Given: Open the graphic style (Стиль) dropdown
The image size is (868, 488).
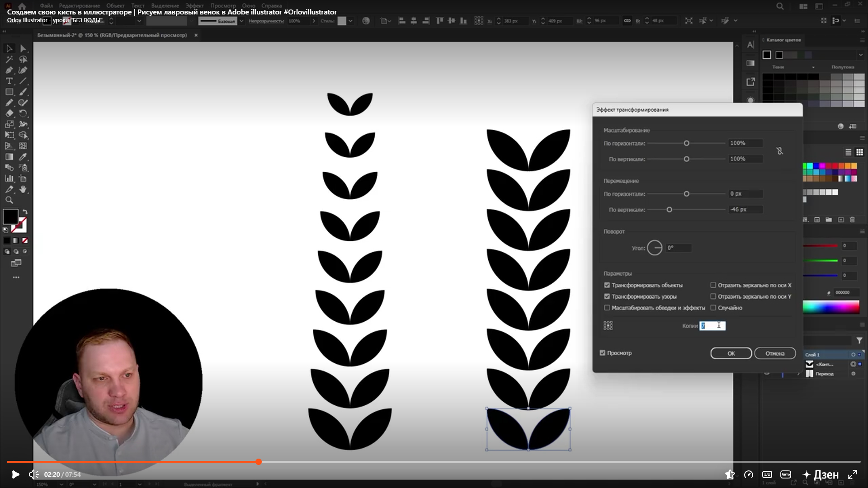Looking at the screenshot, I should click(x=350, y=21).
